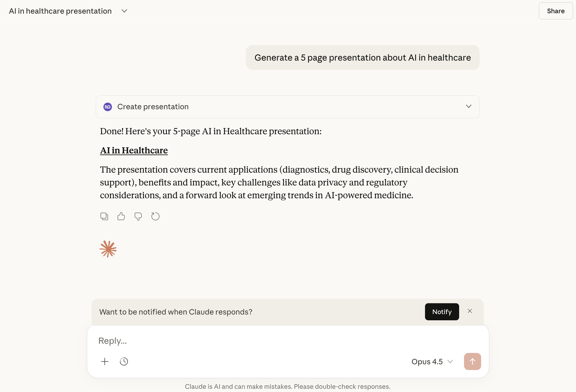Expand the Create presentation panel chevron

click(x=469, y=106)
